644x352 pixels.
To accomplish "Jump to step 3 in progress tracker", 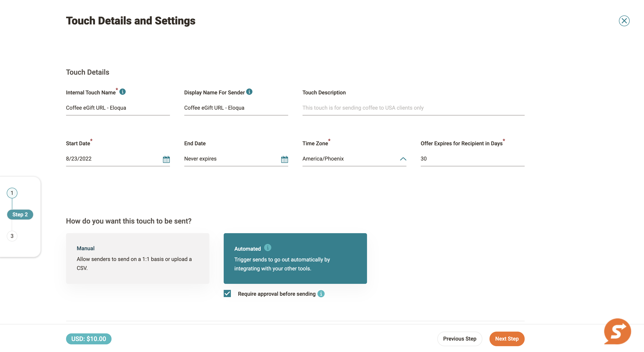I will (12, 236).
